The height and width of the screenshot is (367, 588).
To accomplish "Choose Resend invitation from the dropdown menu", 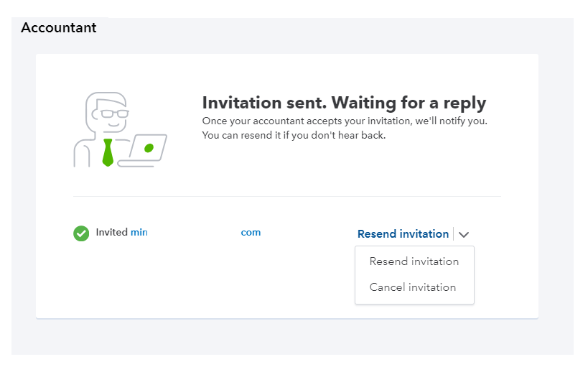I will [414, 261].
